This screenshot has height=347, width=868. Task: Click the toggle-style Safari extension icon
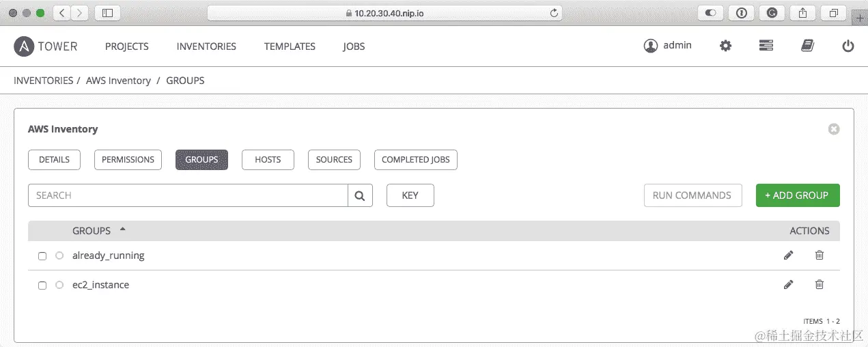click(x=710, y=12)
